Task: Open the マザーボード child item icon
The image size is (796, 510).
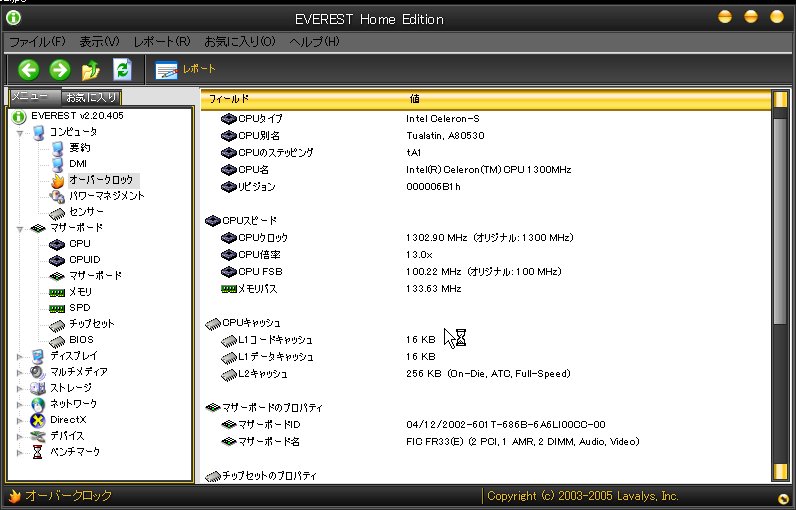Action: pyautogui.click(x=57, y=276)
